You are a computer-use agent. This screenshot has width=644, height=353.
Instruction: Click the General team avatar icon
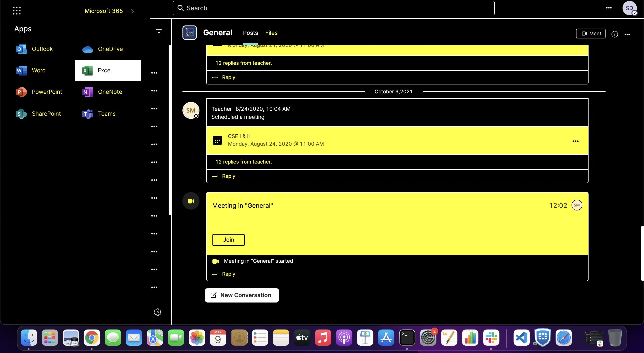click(189, 33)
